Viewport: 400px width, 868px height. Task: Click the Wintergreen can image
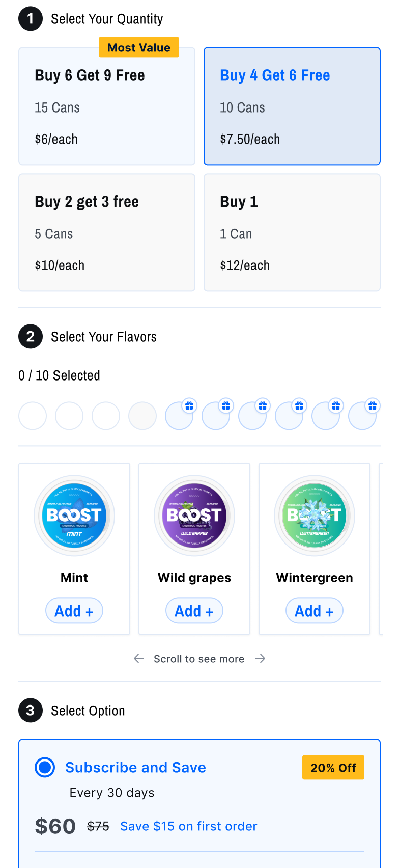(x=315, y=516)
